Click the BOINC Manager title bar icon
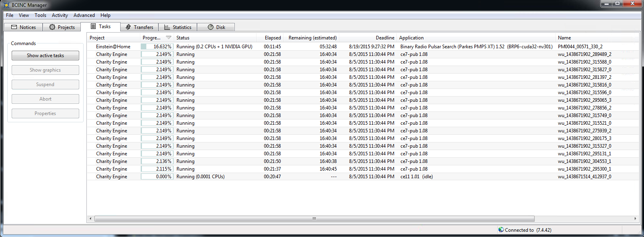The image size is (644, 237). click(x=6, y=5)
